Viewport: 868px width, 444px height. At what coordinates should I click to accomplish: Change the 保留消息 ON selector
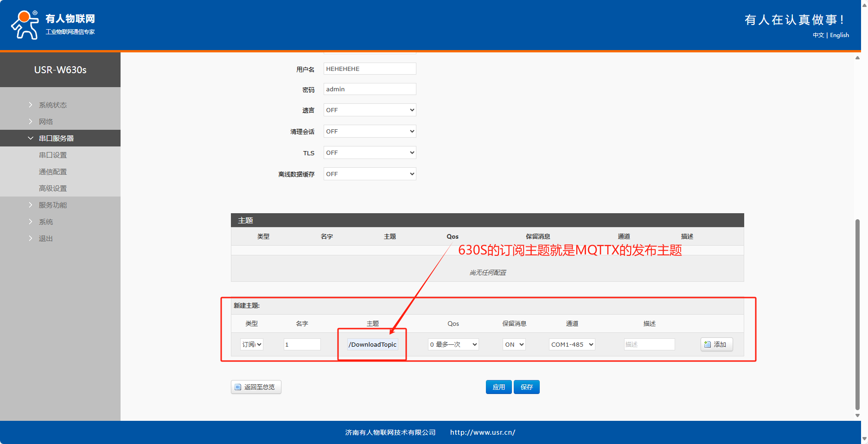[x=514, y=344]
